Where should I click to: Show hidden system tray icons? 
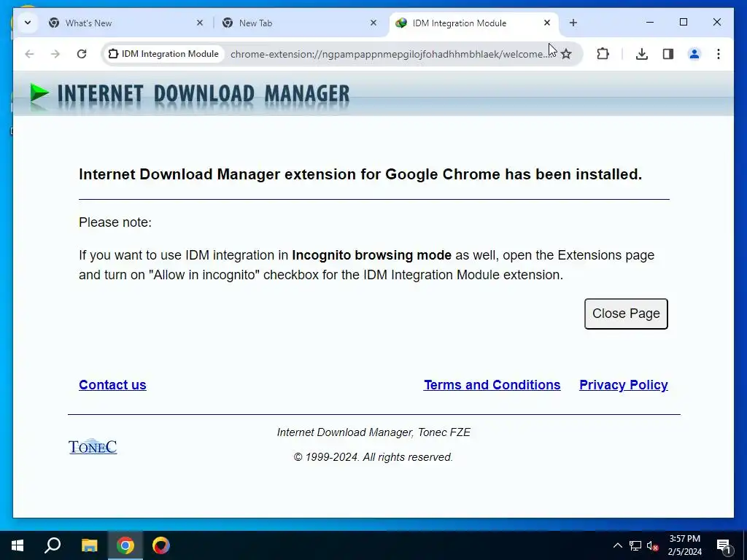[x=617, y=545]
